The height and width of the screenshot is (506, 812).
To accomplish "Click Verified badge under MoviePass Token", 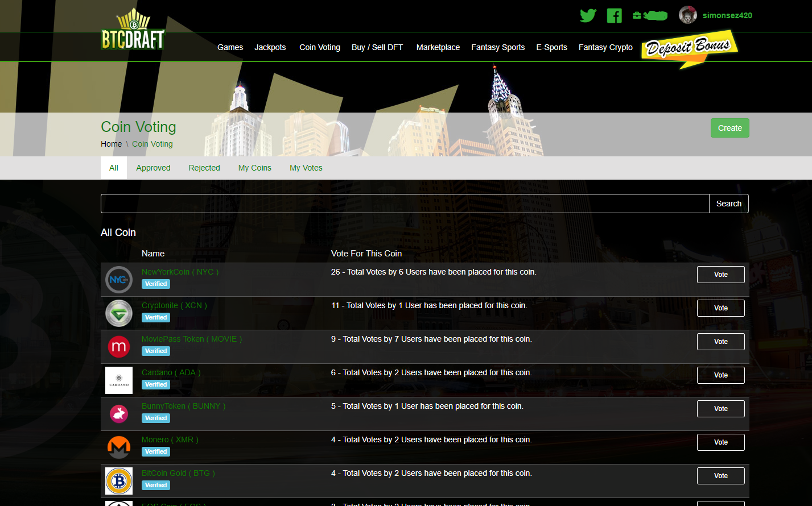I will click(x=156, y=351).
